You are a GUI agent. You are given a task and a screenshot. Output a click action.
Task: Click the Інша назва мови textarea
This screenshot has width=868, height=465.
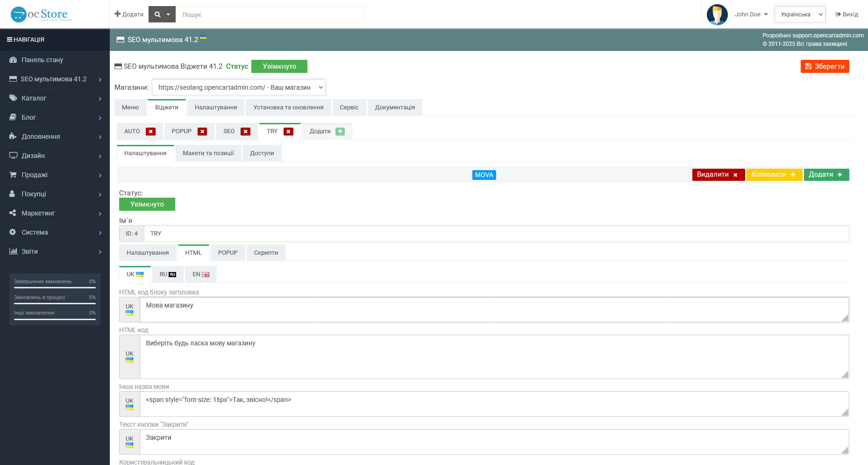point(494,404)
